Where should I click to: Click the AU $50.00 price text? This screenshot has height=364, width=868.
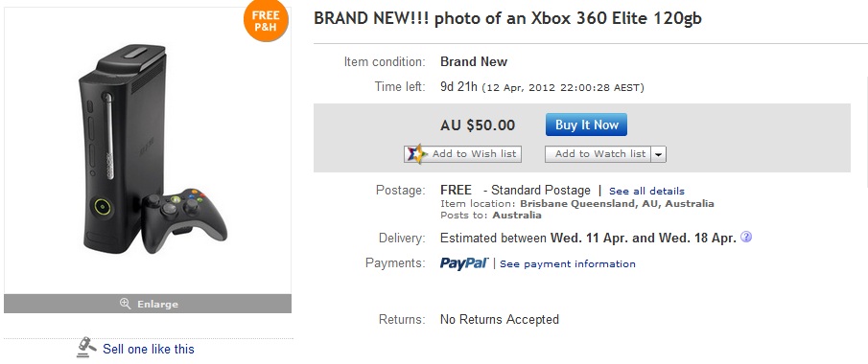pyautogui.click(x=478, y=125)
